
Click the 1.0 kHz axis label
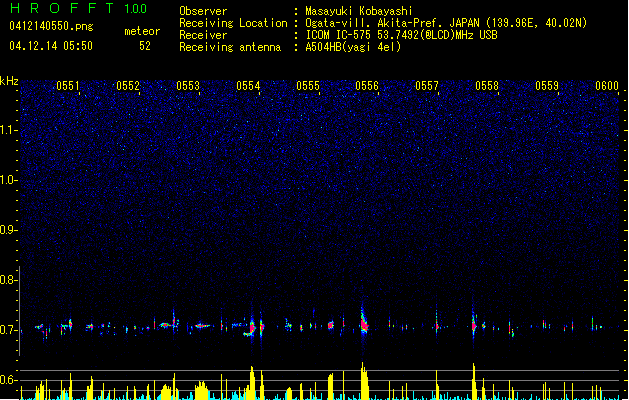click(9, 180)
